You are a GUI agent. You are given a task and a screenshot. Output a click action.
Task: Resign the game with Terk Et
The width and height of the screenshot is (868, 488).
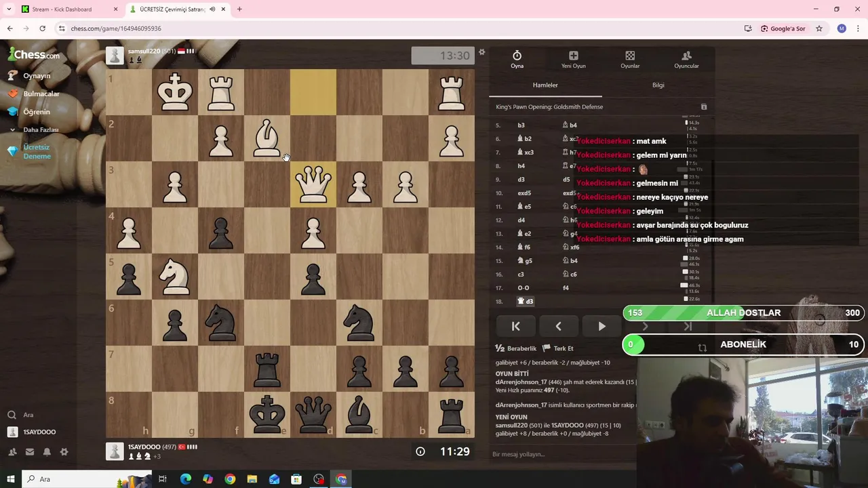tap(557, 348)
